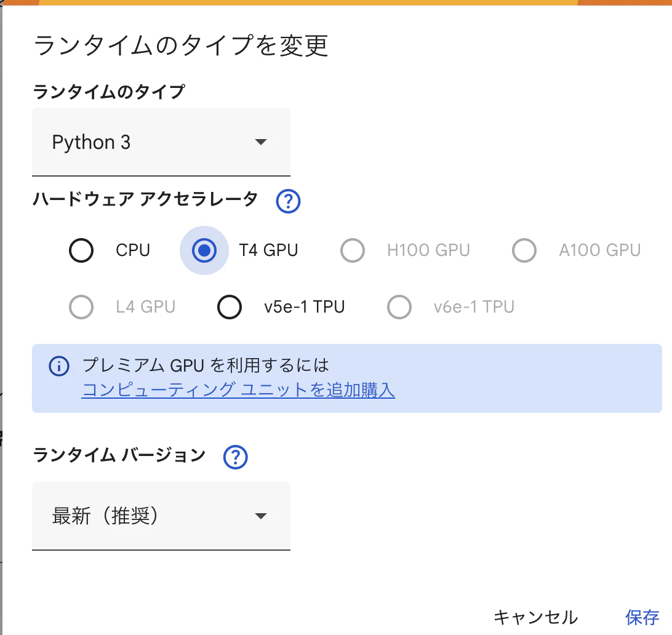Image resolution: width=672 pixels, height=635 pixels.
Task: Open the runtime version dropdown showing 最新（推奨）
Action: click(161, 516)
